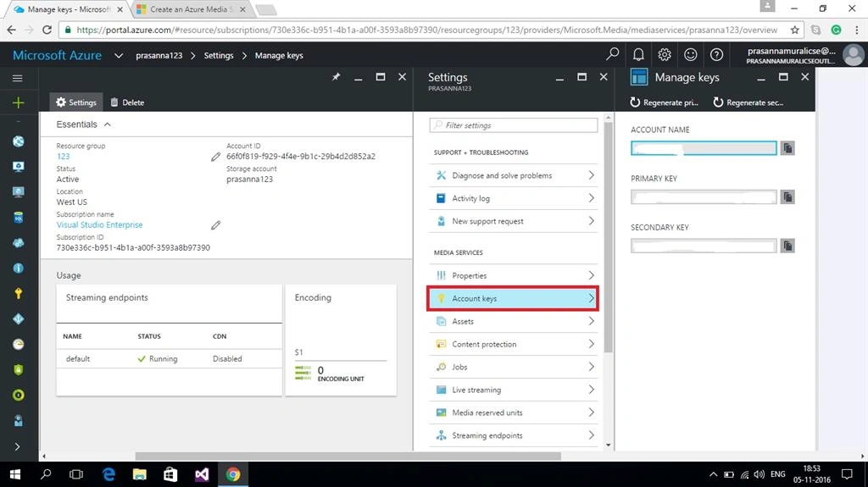Image resolution: width=868 pixels, height=487 pixels.
Task: Open portal settings gear in top bar
Action: [665, 54]
